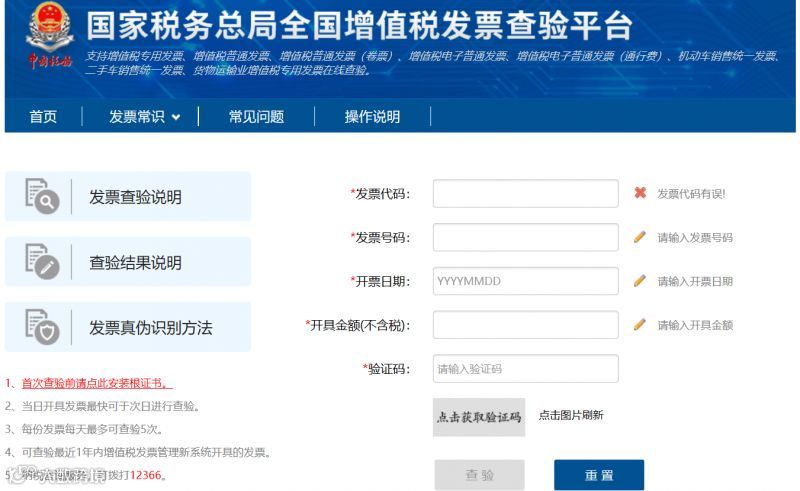The image size is (800, 491).
Task: Click the 请输入开票日期 hint text
Action: pyautogui.click(x=695, y=281)
